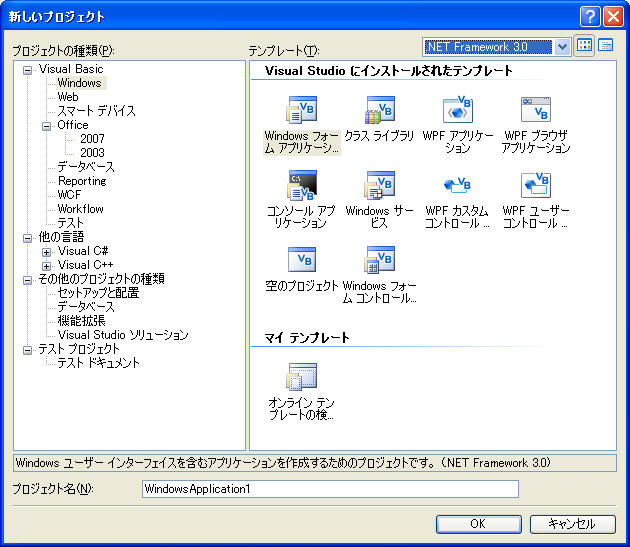The width and height of the screenshot is (630, 547).
Task: Select Office 2003 project type
Action: pos(92,153)
